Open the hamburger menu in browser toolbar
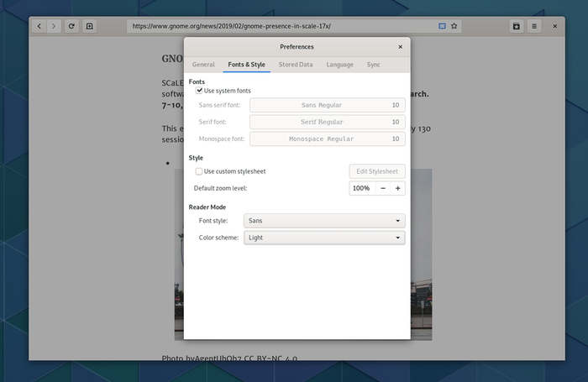Screen dimensions: 588x382 coord(534,26)
